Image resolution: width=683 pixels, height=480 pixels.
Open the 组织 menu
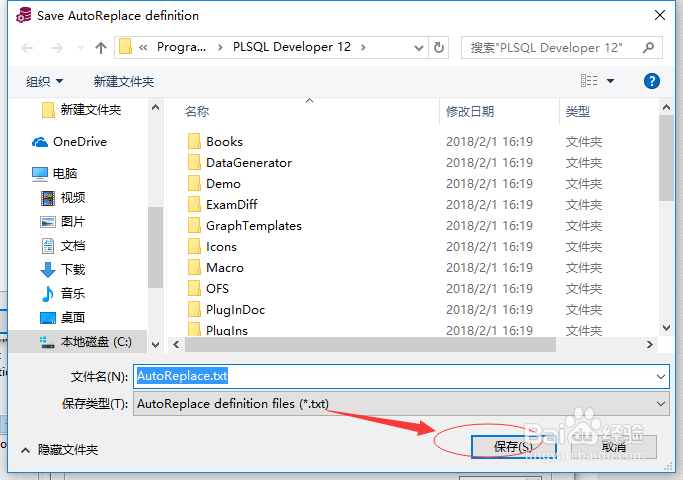coord(44,81)
